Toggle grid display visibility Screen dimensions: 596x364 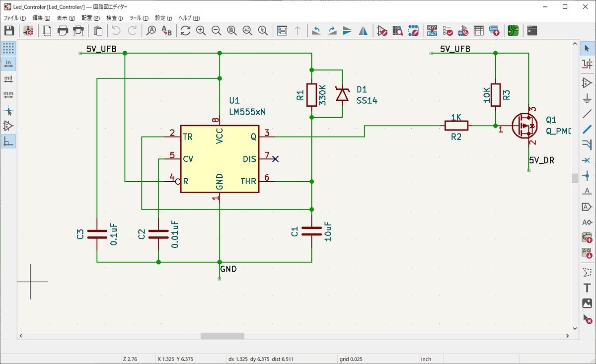[x=8, y=48]
